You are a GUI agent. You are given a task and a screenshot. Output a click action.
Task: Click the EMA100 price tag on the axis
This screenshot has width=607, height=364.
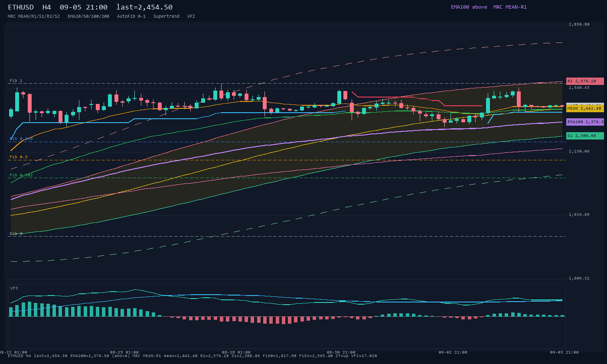click(585, 122)
